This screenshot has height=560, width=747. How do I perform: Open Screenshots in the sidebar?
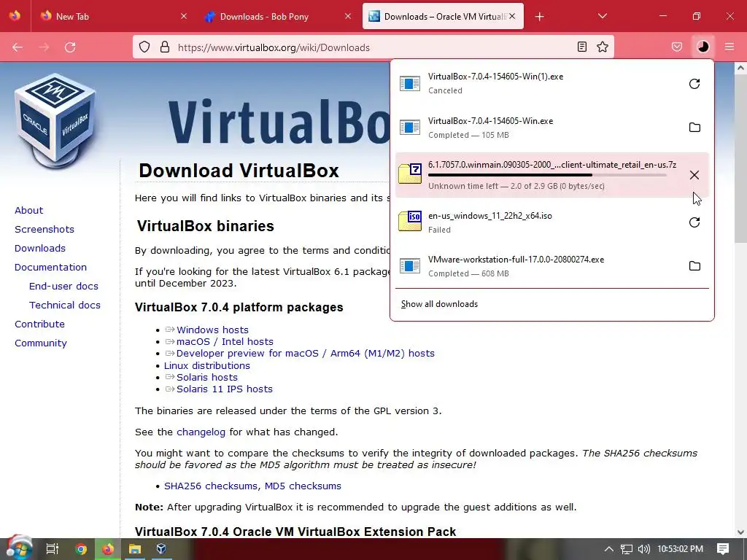(44, 229)
